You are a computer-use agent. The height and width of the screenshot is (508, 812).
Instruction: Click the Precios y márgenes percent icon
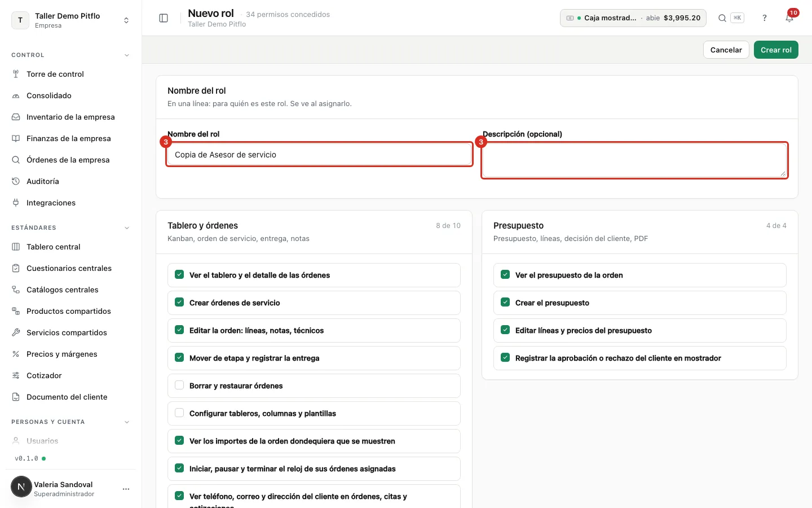pyautogui.click(x=16, y=354)
